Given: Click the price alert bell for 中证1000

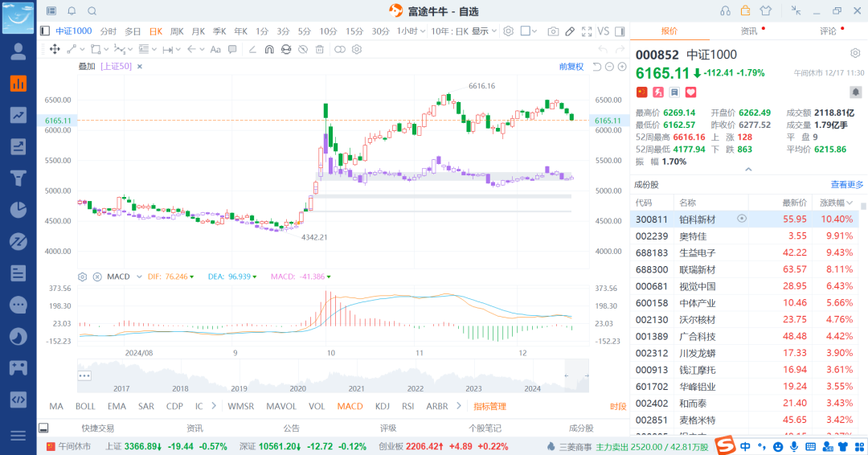Looking at the screenshot, I should [855, 92].
